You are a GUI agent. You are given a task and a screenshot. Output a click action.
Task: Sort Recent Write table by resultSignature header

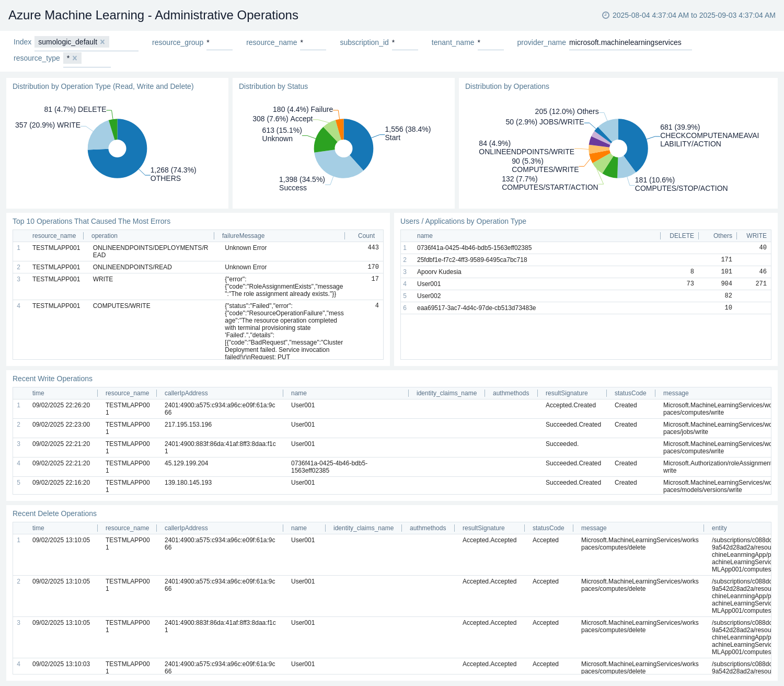[x=567, y=393]
